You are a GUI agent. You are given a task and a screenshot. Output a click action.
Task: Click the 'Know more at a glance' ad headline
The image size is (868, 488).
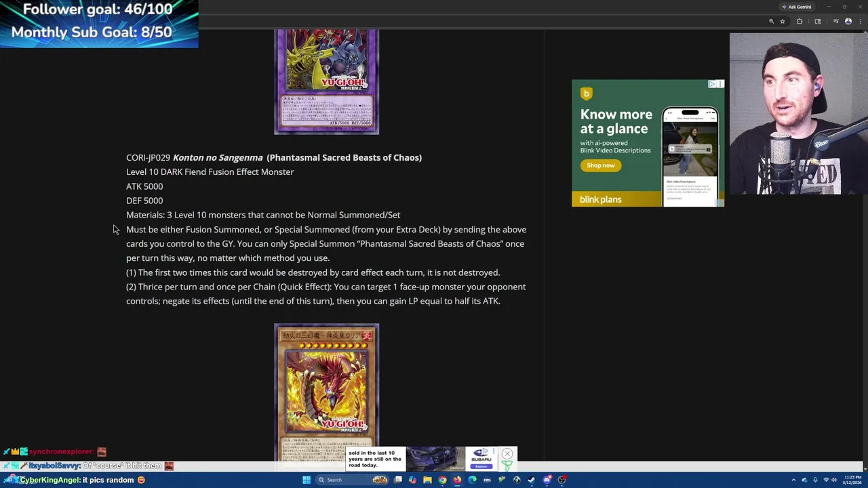(616, 121)
